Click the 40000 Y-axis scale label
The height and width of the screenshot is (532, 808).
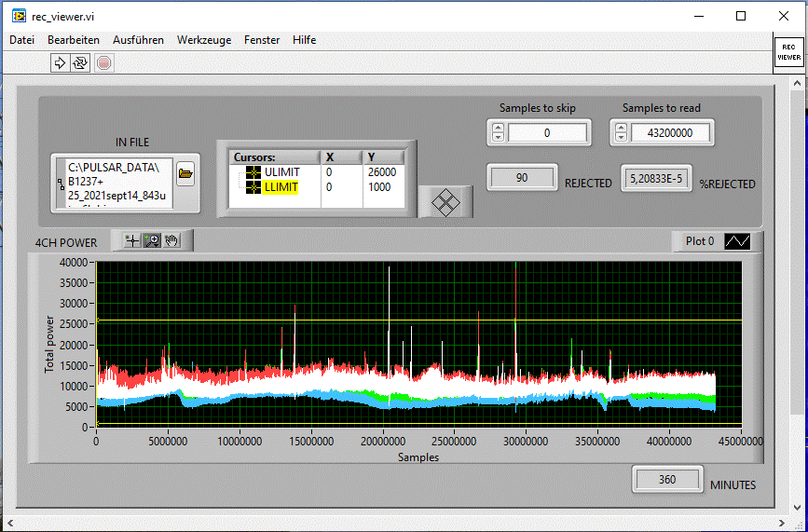pos(74,262)
